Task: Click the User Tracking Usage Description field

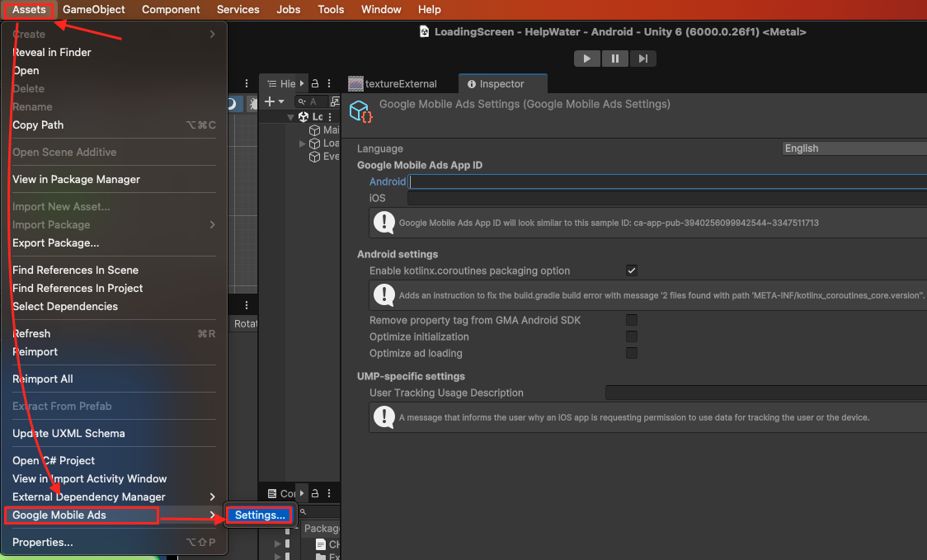Action: pos(766,393)
